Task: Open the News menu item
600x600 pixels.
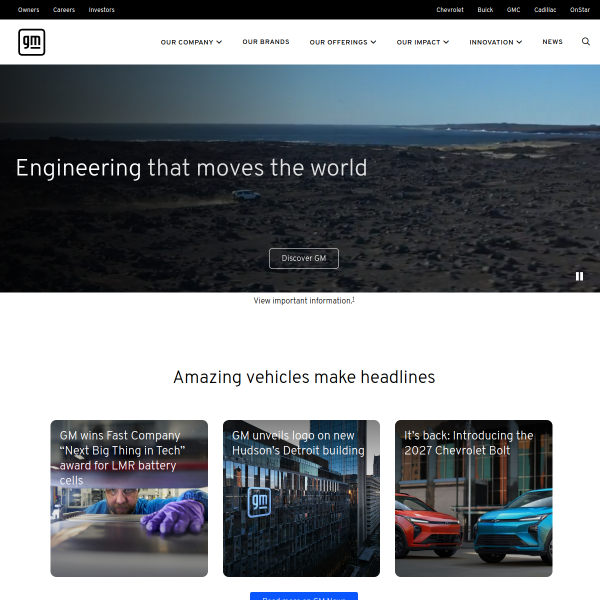Action: [x=552, y=42]
